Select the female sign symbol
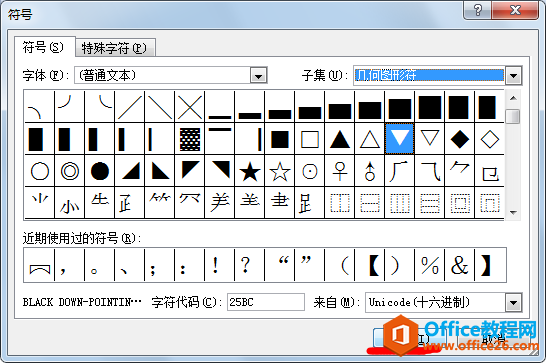Viewport: 546px width, 363px height. click(x=340, y=171)
